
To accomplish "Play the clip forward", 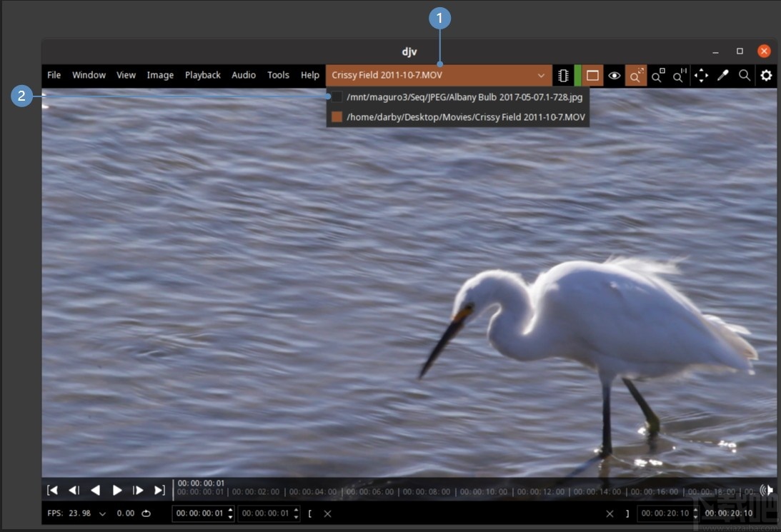I will point(117,490).
